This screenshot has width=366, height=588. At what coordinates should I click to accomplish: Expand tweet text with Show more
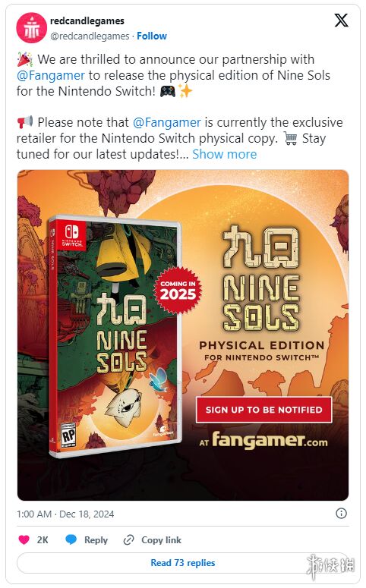225,154
